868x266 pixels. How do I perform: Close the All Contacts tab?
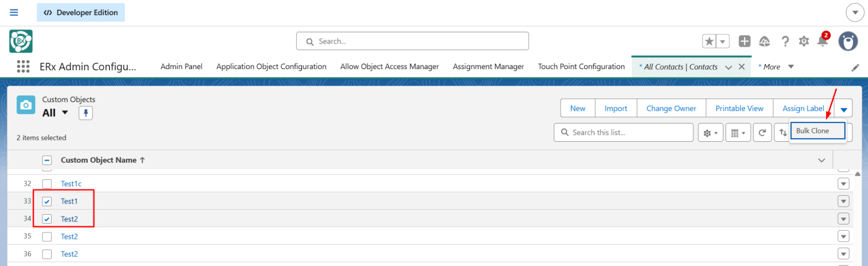(x=742, y=67)
